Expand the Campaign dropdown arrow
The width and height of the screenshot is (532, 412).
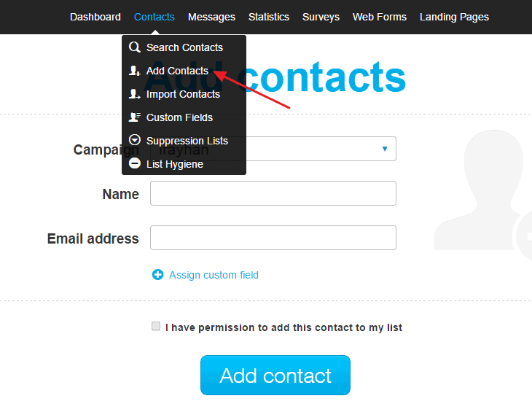385,149
